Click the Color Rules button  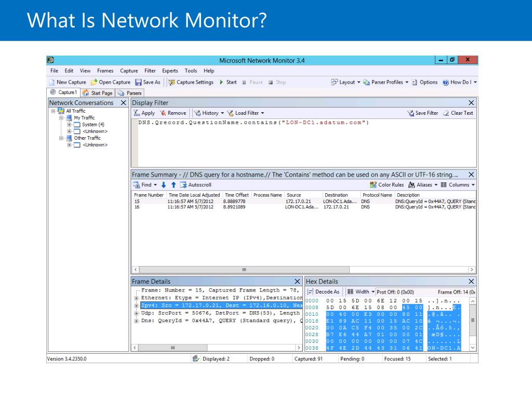point(387,184)
